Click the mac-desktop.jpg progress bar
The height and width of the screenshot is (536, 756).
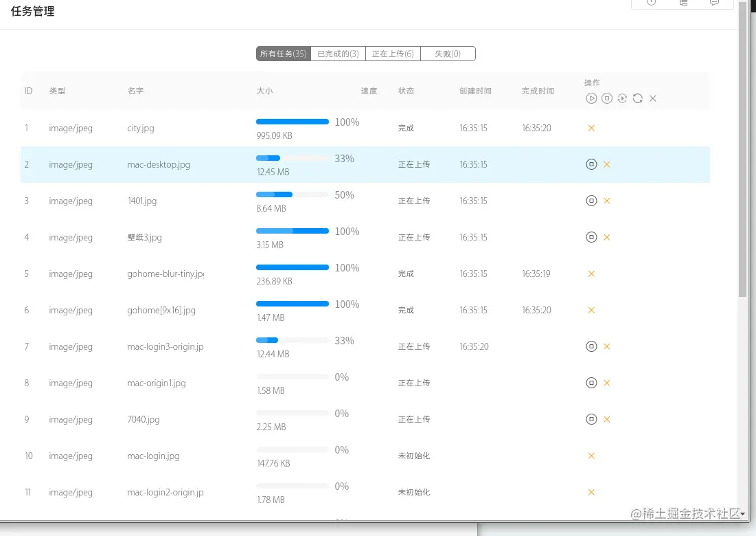(x=292, y=158)
